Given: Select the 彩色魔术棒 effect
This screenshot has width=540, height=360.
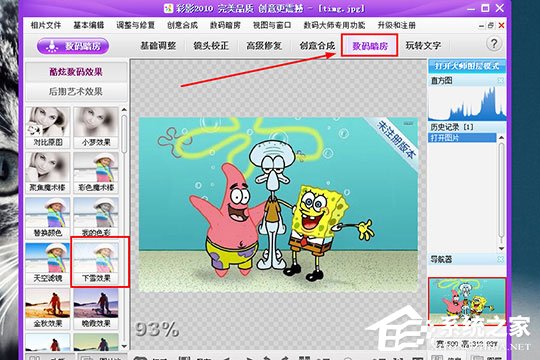Looking at the screenshot, I should point(96,172).
